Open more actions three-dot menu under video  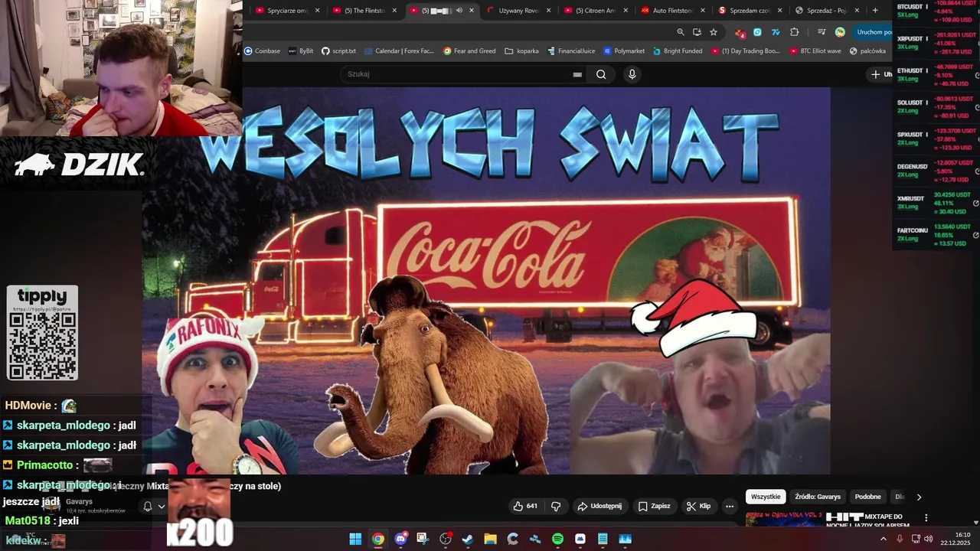(x=730, y=506)
